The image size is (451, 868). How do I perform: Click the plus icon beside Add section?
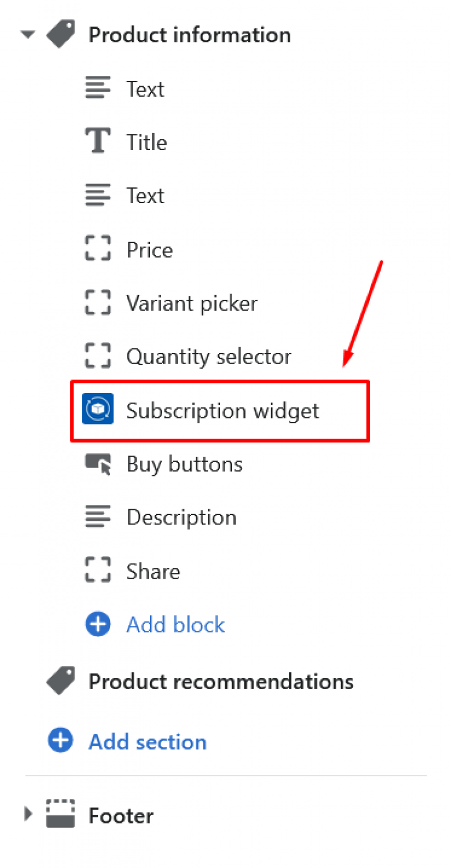pos(61,741)
